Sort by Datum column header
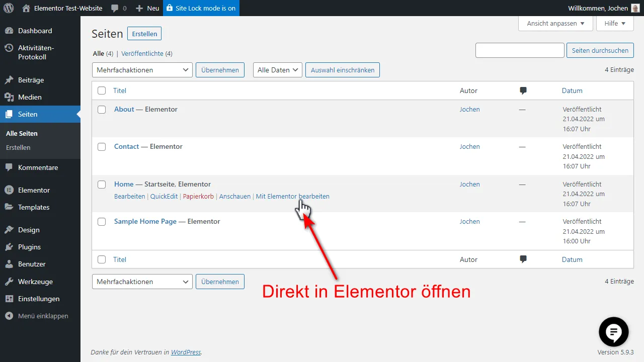This screenshot has width=644, height=362. (572, 90)
